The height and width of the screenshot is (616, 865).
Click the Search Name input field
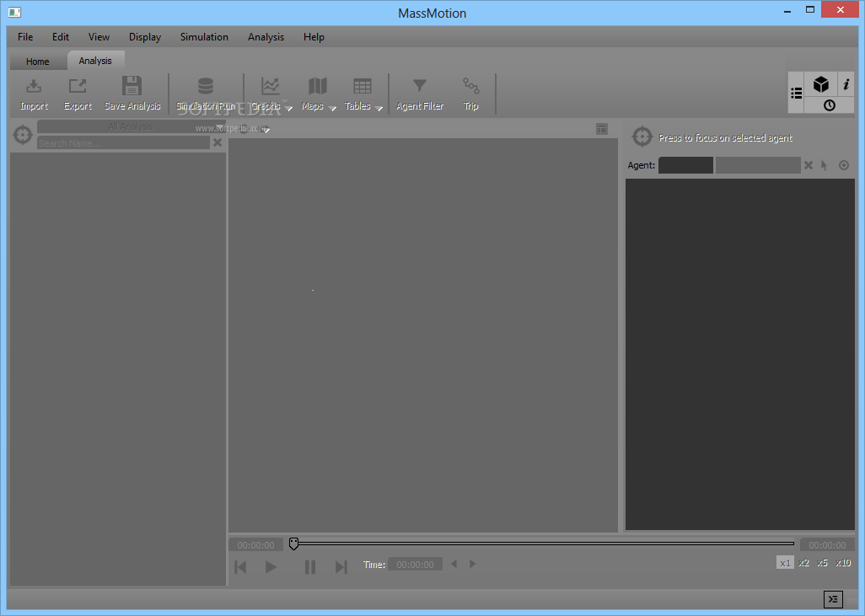[x=123, y=142]
